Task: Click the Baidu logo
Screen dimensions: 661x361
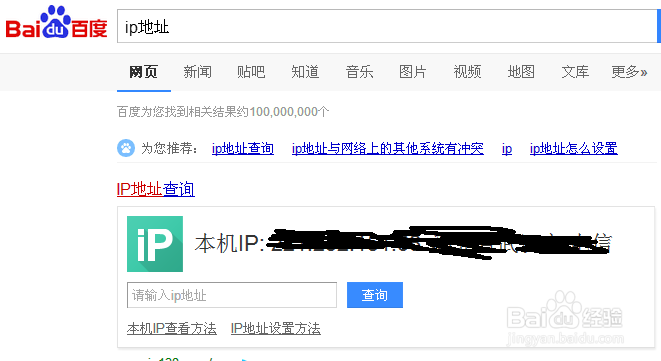Action: pos(56,22)
